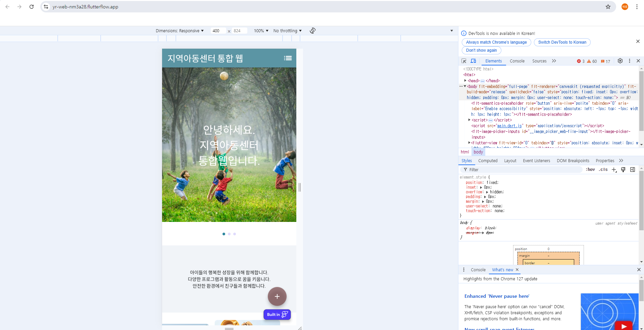The width and height of the screenshot is (644, 330).
Task: Show the 3 errors indicator
Action: pos(581,61)
